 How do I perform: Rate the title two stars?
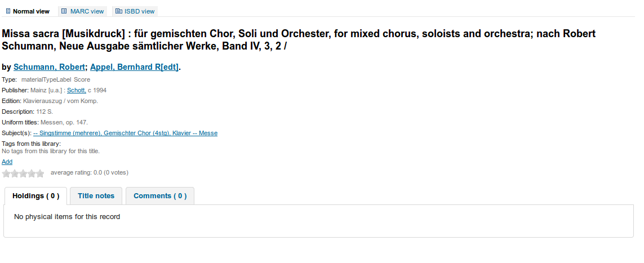point(15,173)
